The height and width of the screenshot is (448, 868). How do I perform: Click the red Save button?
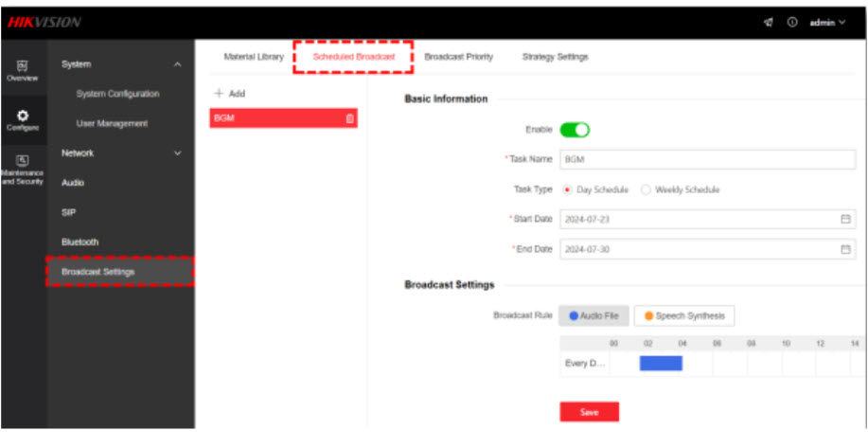pos(589,412)
